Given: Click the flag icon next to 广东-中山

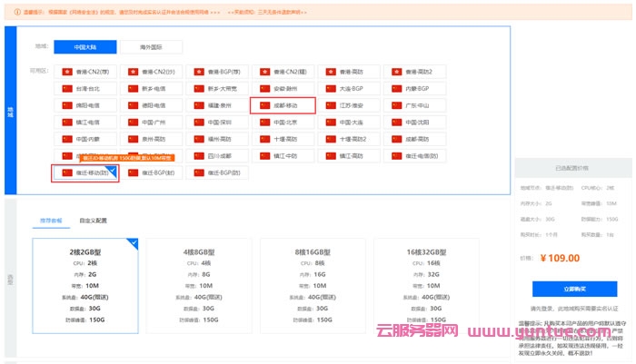Looking at the screenshot, I should 394,105.
